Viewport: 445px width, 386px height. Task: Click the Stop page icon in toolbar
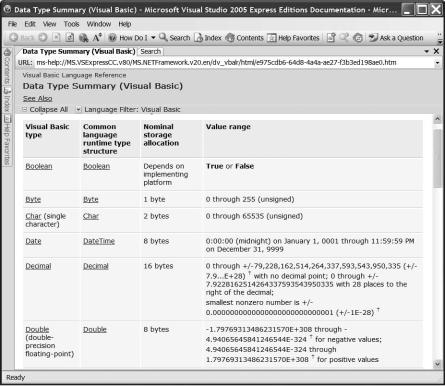pos(56,38)
